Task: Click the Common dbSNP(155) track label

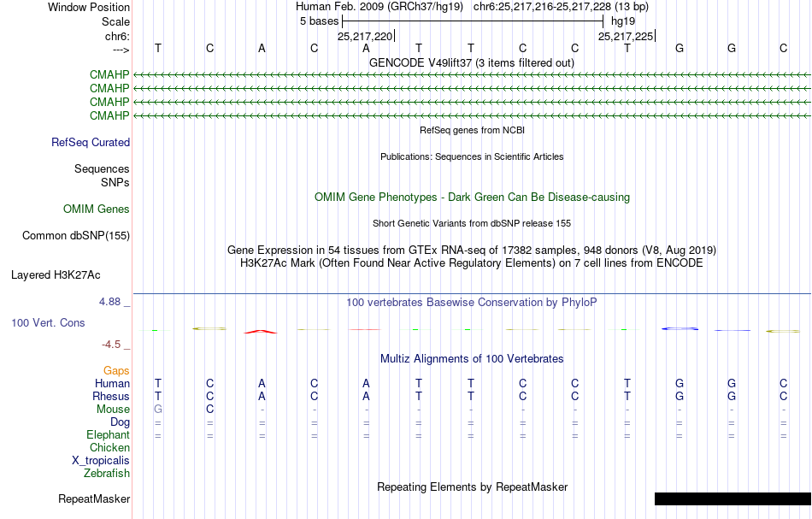Action: tap(75, 236)
